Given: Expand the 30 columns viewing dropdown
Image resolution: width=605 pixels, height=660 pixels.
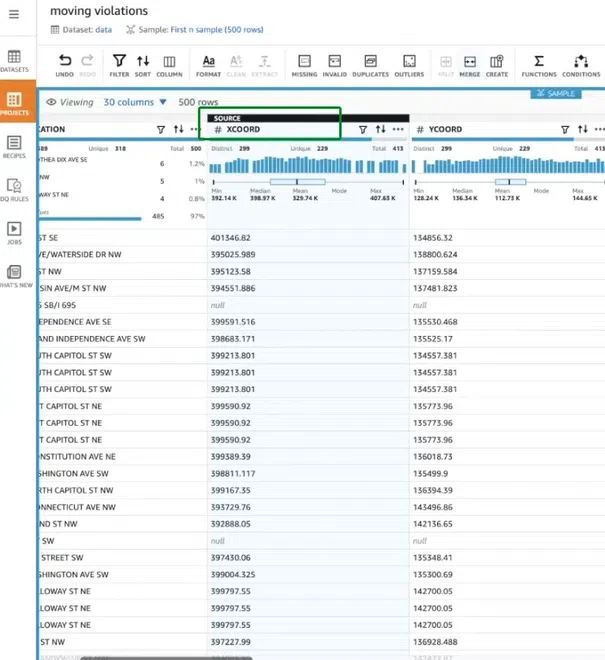Looking at the screenshot, I should tap(135, 102).
